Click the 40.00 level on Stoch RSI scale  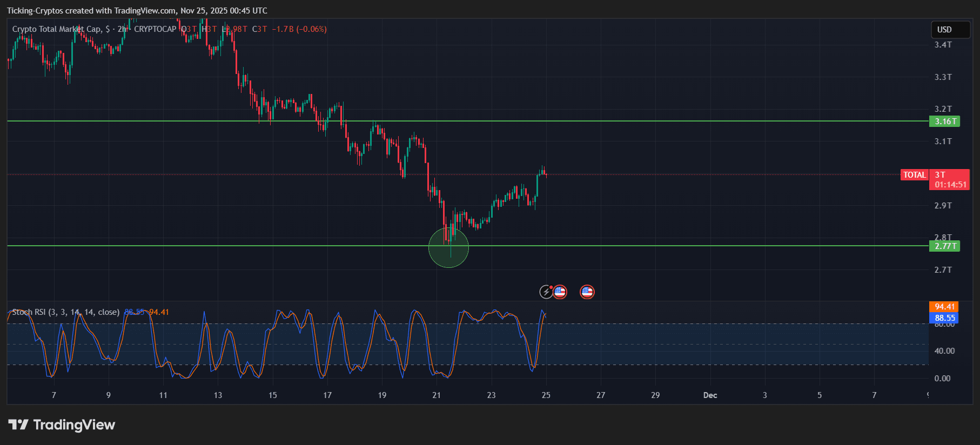pyautogui.click(x=944, y=351)
